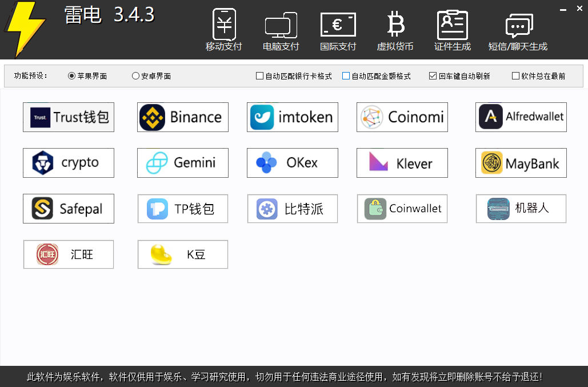
Task: Pick the OKex blue logo option
Action: click(x=293, y=163)
